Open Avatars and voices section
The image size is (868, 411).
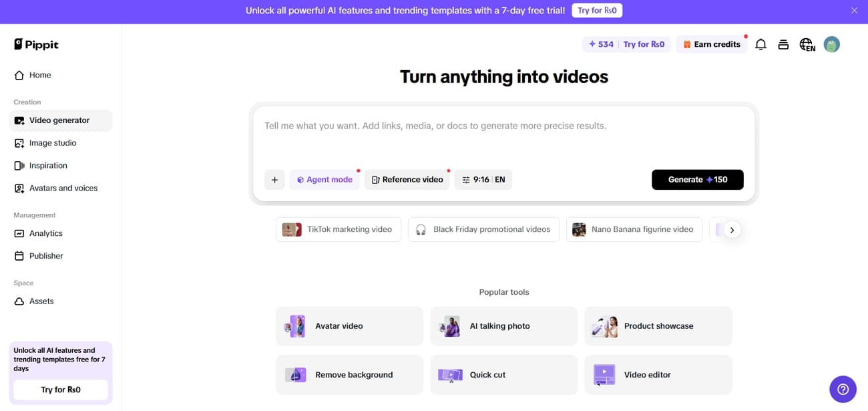[x=62, y=188]
